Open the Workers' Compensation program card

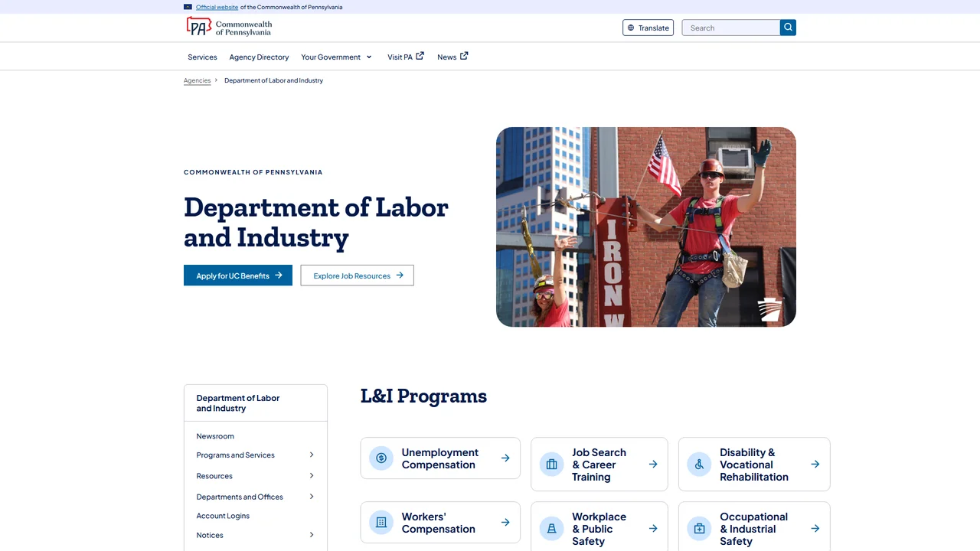[x=440, y=523]
